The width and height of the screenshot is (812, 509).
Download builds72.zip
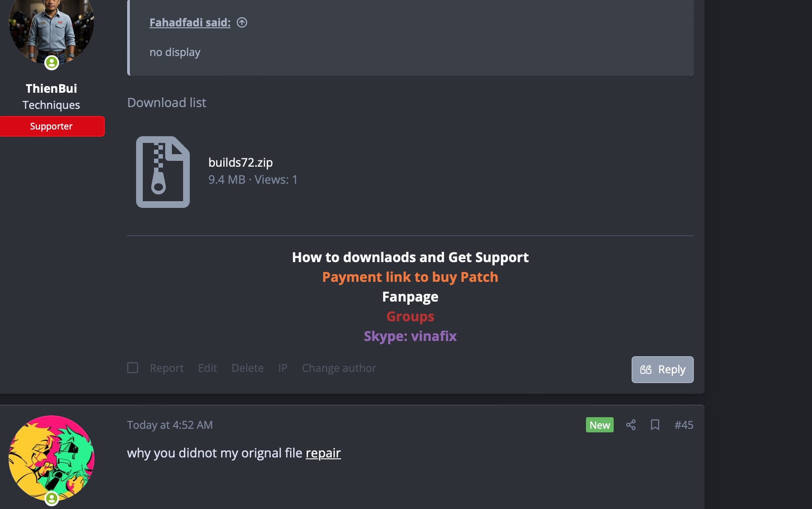point(240,163)
